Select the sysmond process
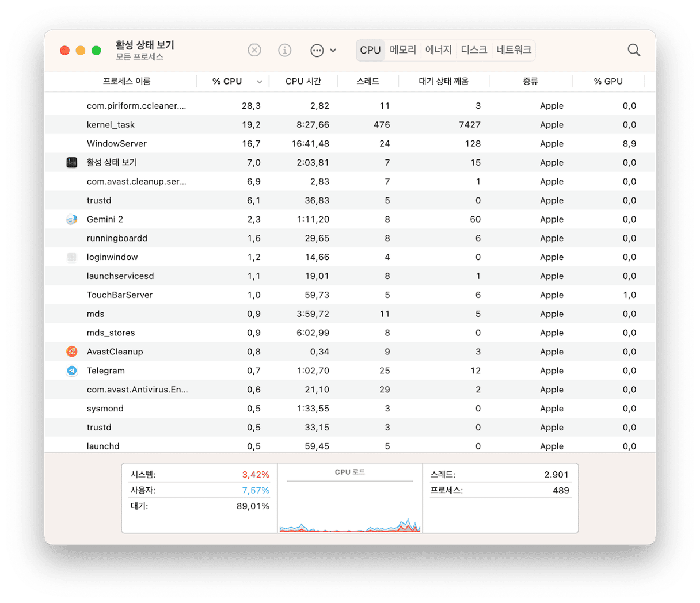The width and height of the screenshot is (700, 603). coord(350,409)
